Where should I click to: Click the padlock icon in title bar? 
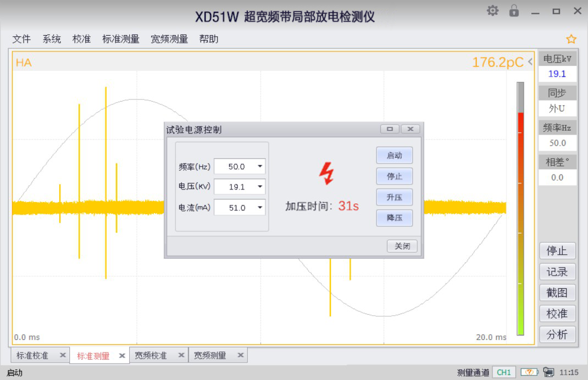click(x=514, y=11)
